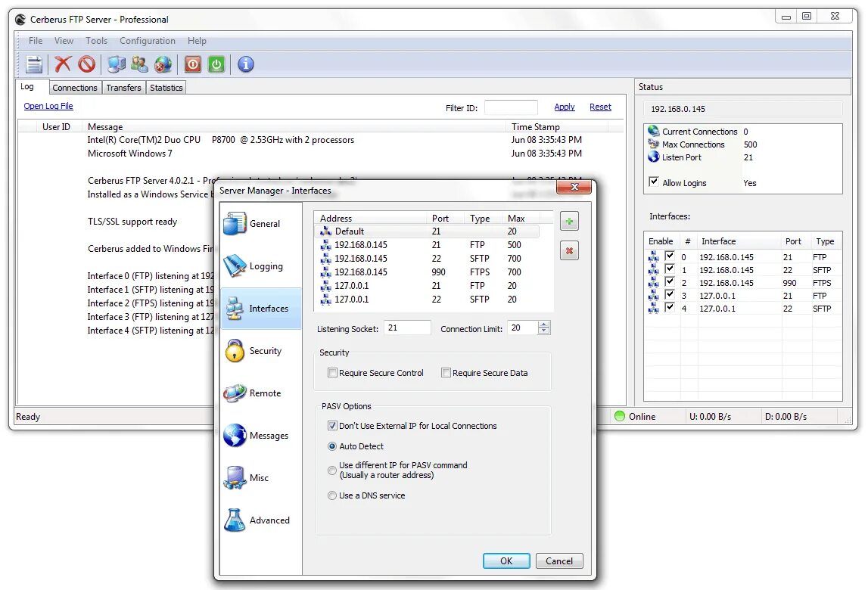Select Use different IP for PASV command
868x590 pixels.
click(x=332, y=470)
